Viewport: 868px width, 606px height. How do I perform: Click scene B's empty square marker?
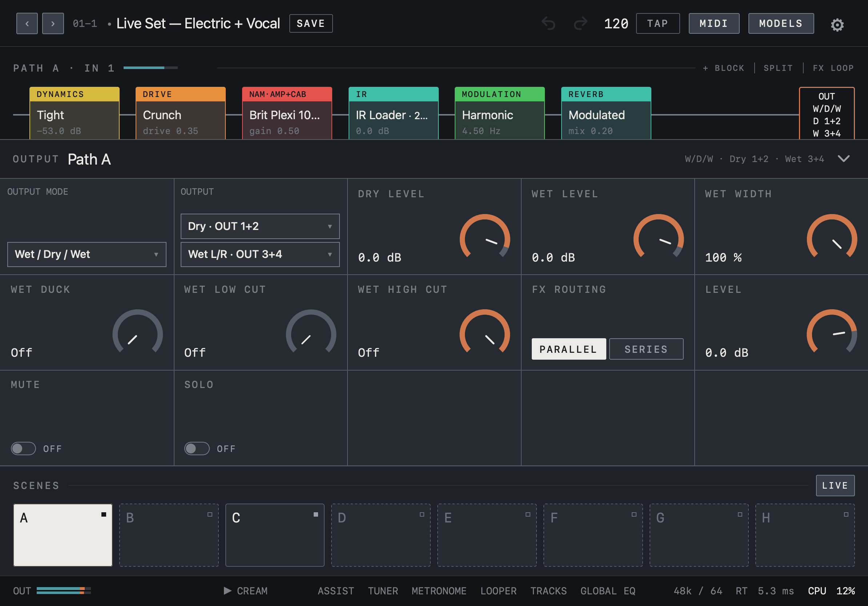(x=210, y=514)
